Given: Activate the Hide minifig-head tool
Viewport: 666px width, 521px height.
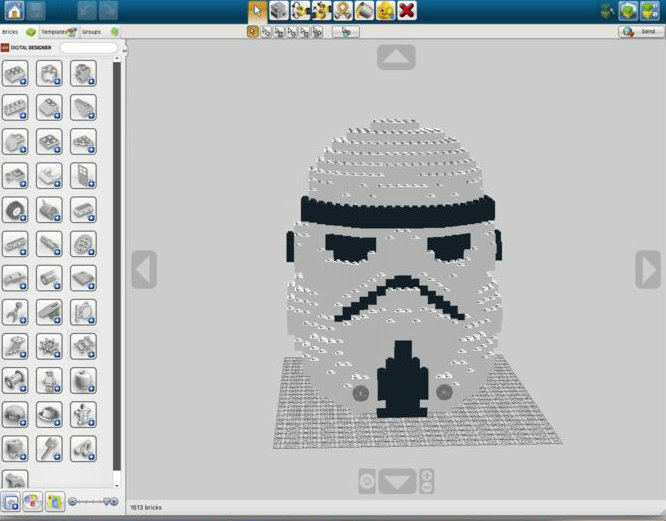Looking at the screenshot, I should click(385, 11).
